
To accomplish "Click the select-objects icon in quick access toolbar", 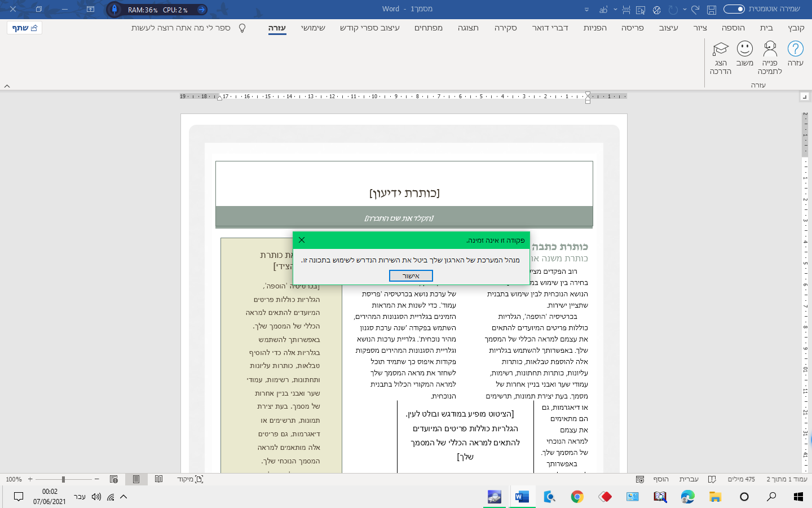I will [x=641, y=10].
